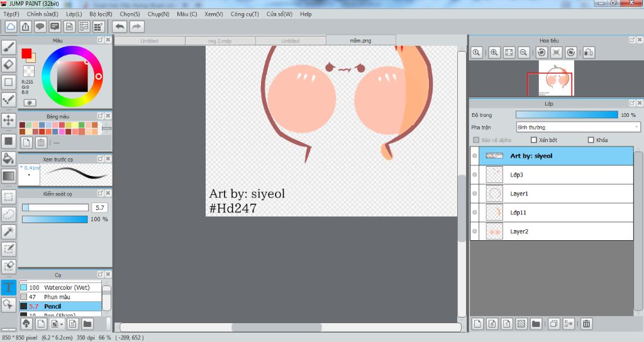This screenshot has width=644, height=342.
Task: Adjust the Độ trong opacity slider
Action: (x=567, y=115)
